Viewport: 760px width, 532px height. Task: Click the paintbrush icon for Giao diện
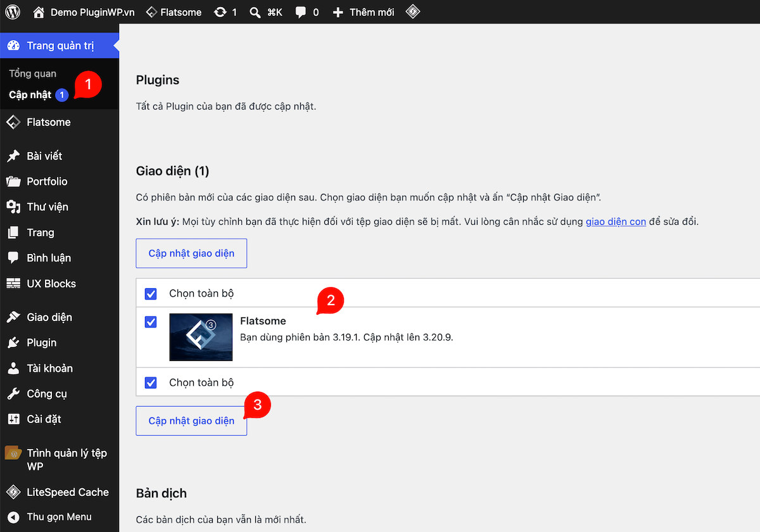pos(13,317)
